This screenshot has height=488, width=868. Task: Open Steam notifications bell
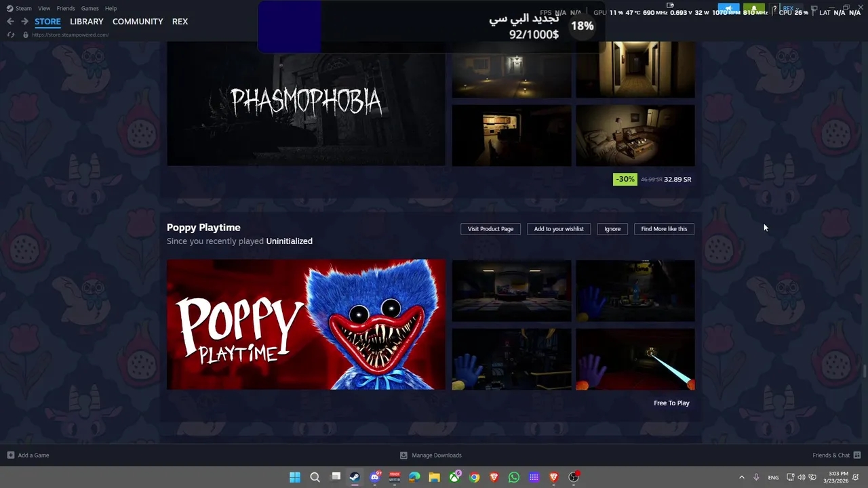[x=753, y=10]
